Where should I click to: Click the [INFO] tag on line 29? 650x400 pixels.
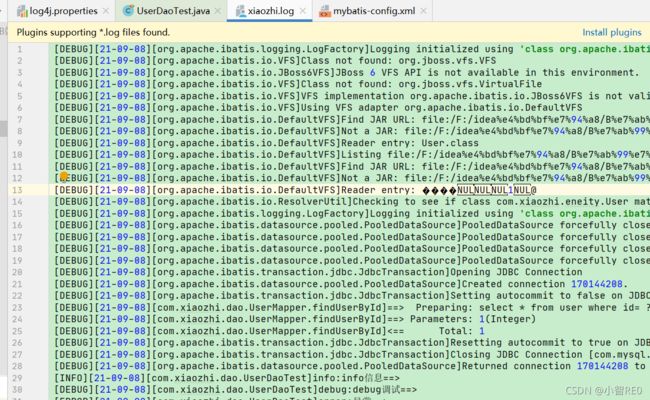click(x=71, y=378)
